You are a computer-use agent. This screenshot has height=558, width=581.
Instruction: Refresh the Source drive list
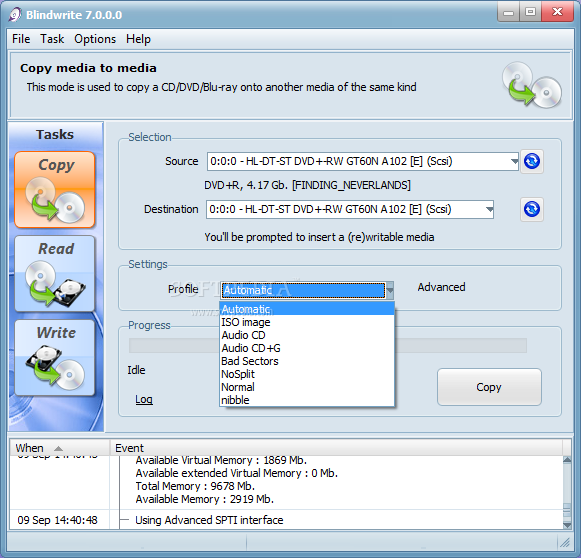(532, 161)
